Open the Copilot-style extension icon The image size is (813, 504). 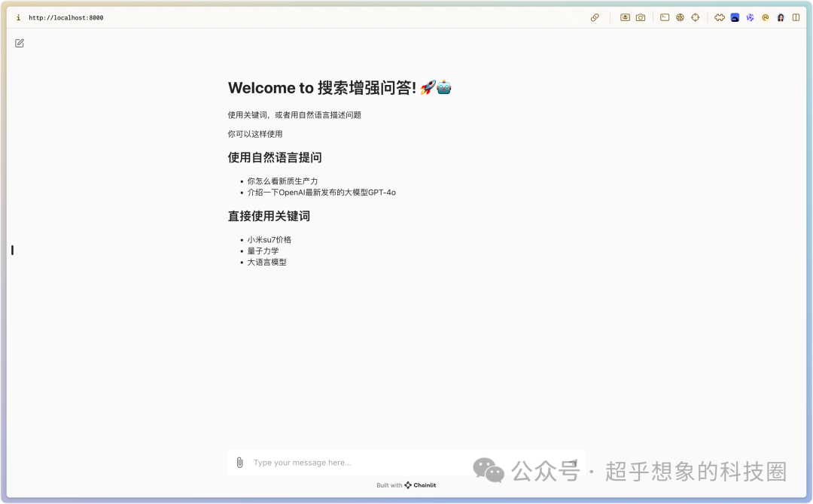(x=750, y=17)
